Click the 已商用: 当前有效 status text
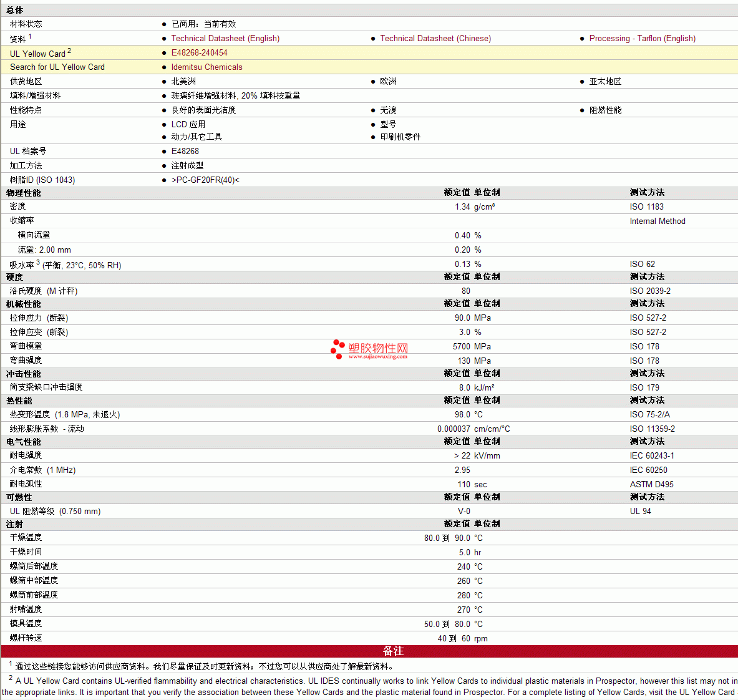 point(204,24)
